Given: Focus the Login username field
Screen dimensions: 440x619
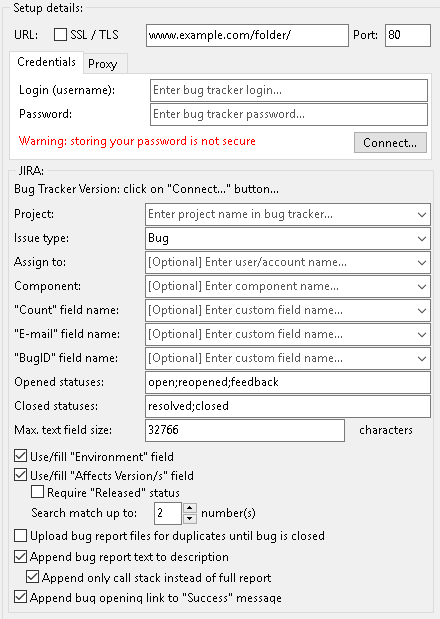Looking at the screenshot, I should (x=289, y=90).
